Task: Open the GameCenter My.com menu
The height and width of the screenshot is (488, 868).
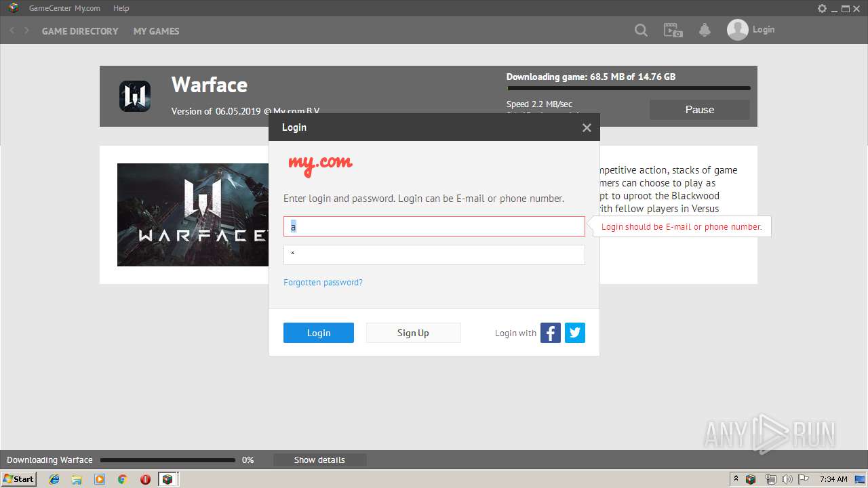Action: coord(64,8)
